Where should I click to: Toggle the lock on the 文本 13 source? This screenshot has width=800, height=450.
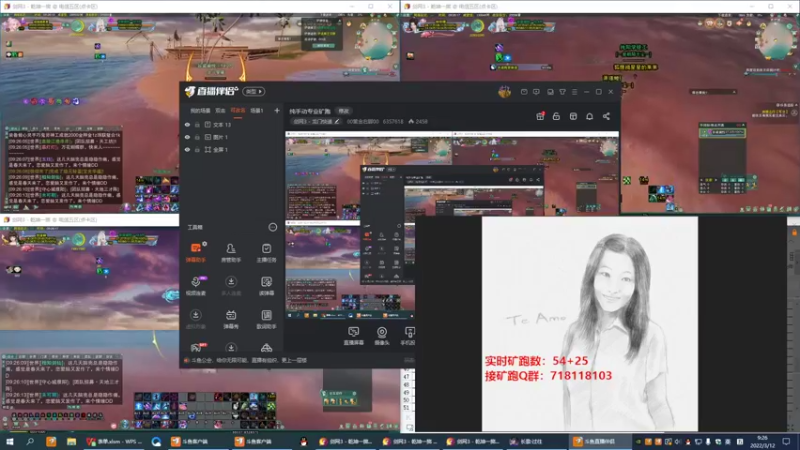(x=197, y=124)
